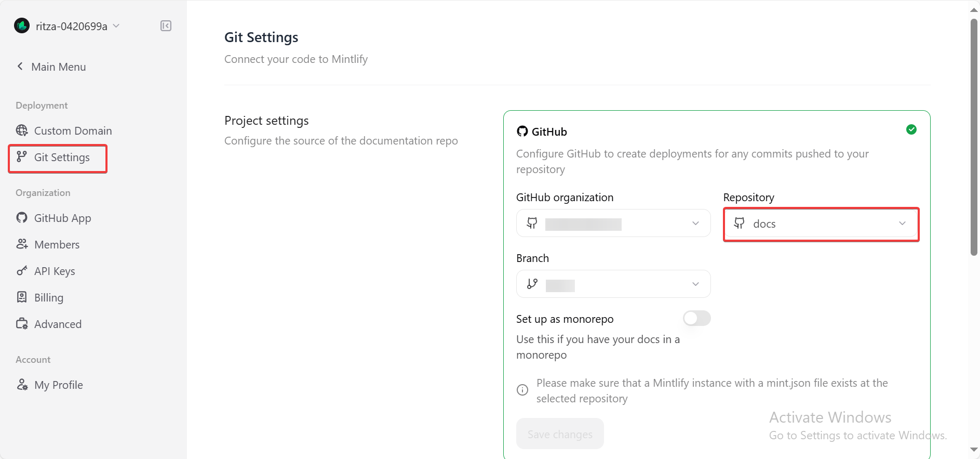
Task: Click the fork icon in GitHub organization field
Action: point(532,223)
